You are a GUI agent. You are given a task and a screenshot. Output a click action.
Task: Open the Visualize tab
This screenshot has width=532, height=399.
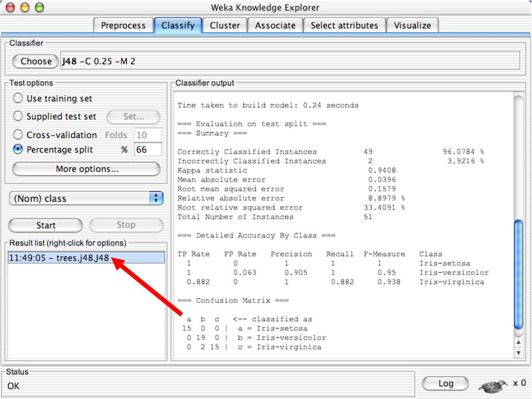(x=412, y=25)
